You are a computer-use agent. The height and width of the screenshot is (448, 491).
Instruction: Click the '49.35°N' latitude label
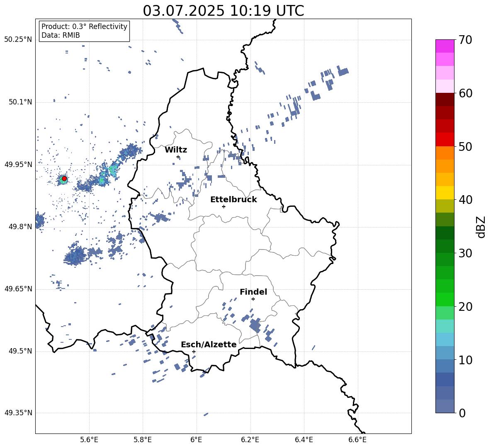pyautogui.click(x=18, y=413)
